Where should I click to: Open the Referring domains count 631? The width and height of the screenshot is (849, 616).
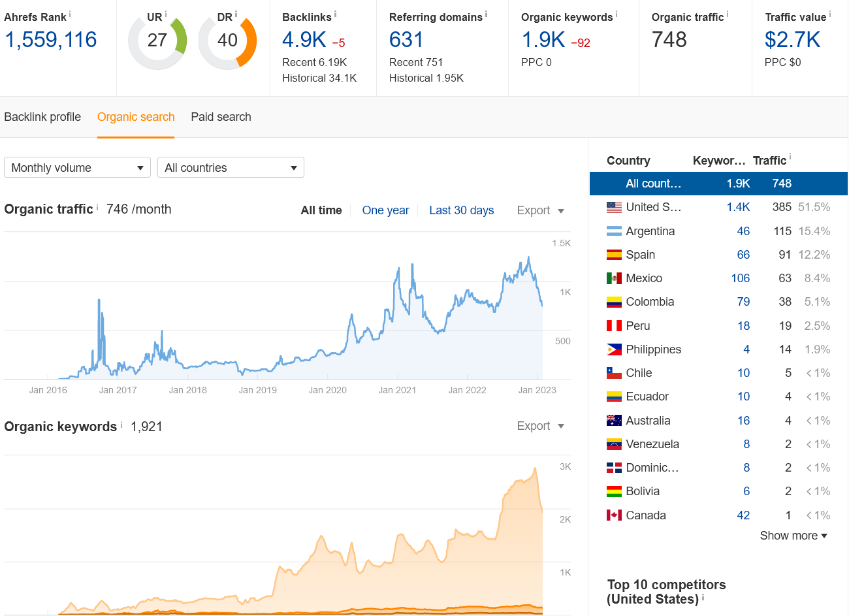tap(406, 40)
